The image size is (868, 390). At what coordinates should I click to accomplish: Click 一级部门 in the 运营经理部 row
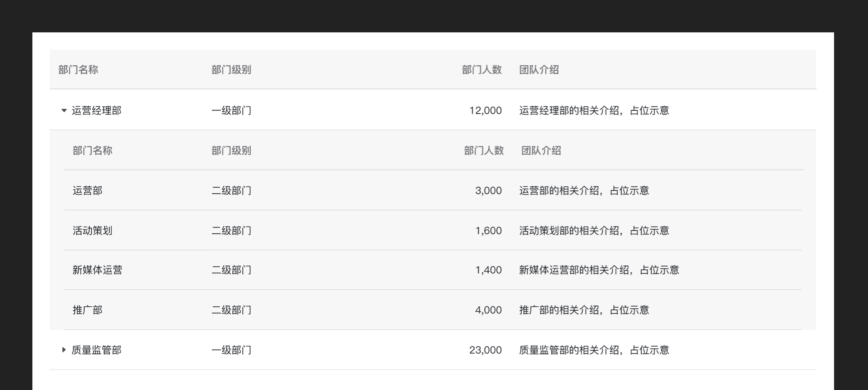coord(231,110)
